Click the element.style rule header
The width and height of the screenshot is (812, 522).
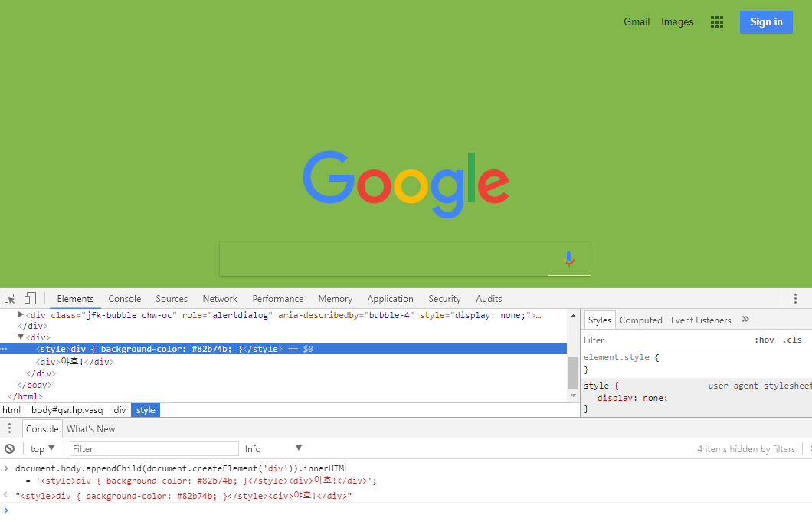pyautogui.click(x=621, y=357)
